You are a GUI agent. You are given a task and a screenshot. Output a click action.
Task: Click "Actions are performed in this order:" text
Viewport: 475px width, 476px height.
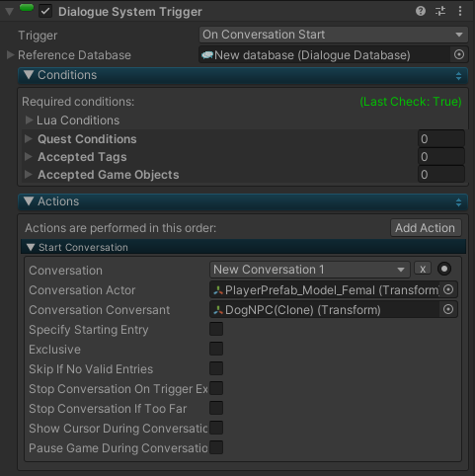click(120, 228)
